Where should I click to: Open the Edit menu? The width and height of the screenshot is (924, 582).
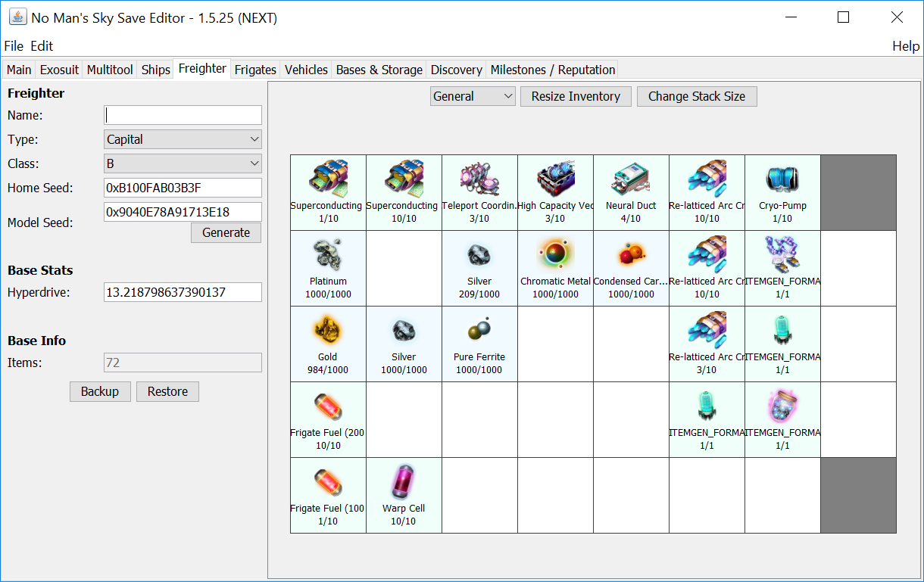point(42,46)
